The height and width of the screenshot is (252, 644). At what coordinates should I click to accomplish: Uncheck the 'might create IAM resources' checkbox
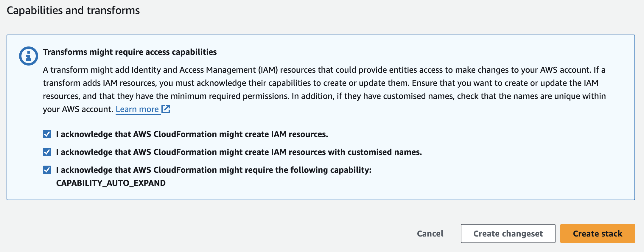[47, 134]
